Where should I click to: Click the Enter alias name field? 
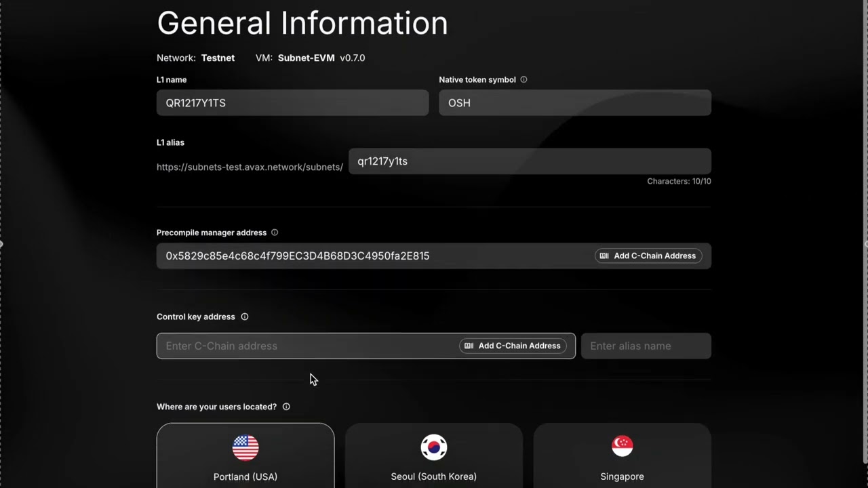coord(646,346)
